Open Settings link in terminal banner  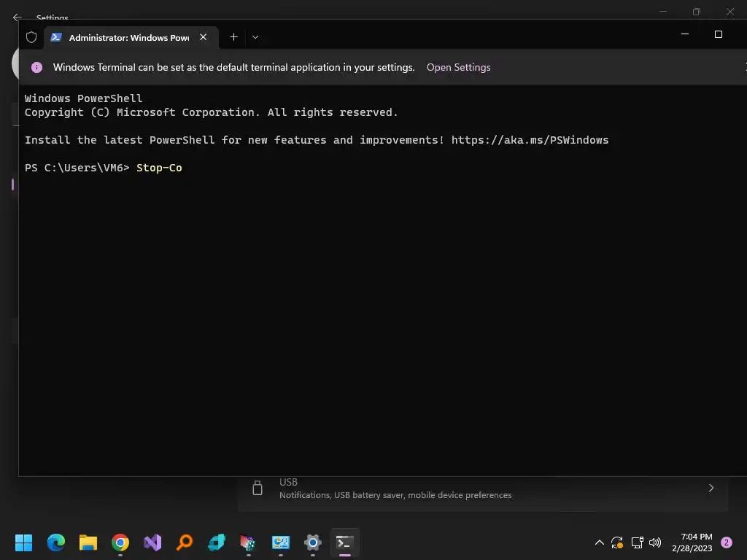pyautogui.click(x=458, y=67)
